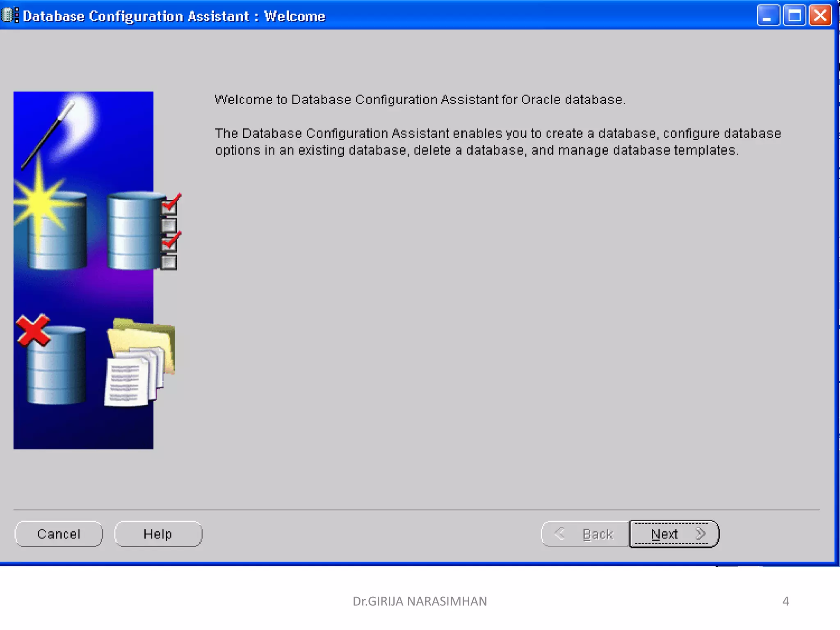Click the red X delete-database icon

point(33,330)
